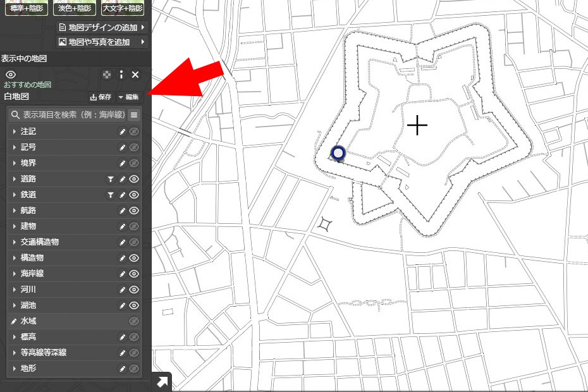This screenshot has height=392, width=588.
Task: Toggle visibility of the whole 白地図 map
Action: click(x=10, y=75)
